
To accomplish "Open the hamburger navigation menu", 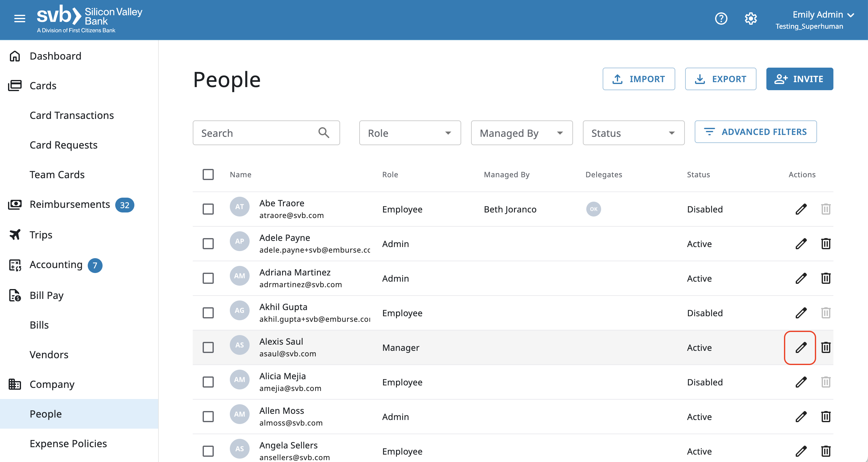I will [x=19, y=19].
